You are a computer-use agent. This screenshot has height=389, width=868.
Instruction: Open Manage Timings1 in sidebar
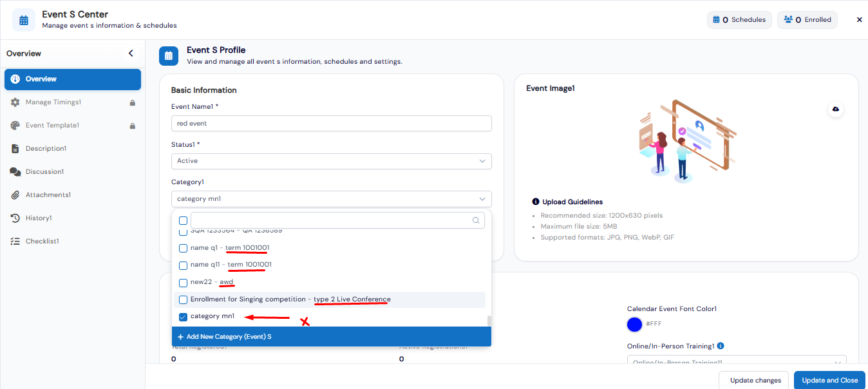[73, 102]
